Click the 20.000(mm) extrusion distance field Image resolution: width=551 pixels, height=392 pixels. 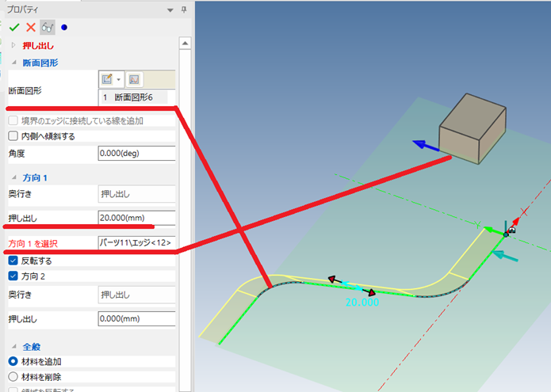click(x=136, y=218)
